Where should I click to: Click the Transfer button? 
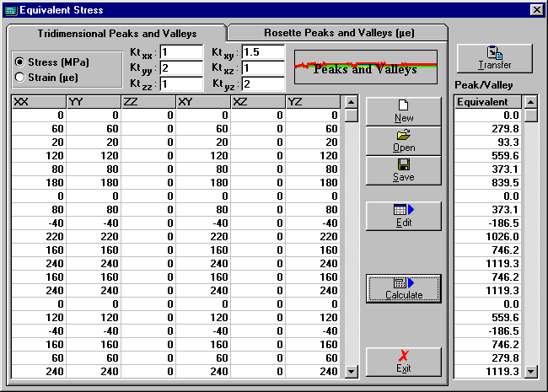(x=494, y=58)
